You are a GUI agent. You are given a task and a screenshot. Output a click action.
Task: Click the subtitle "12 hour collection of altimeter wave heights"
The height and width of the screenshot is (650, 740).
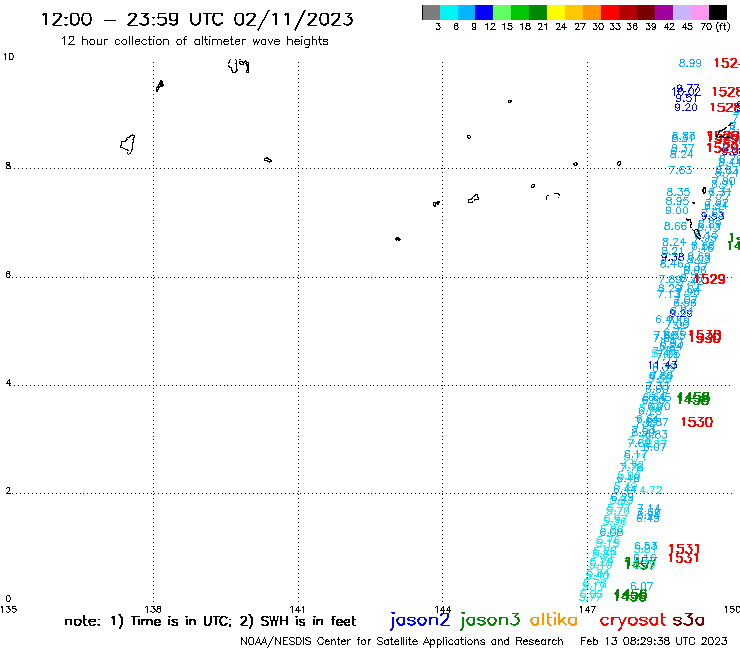(x=194, y=41)
